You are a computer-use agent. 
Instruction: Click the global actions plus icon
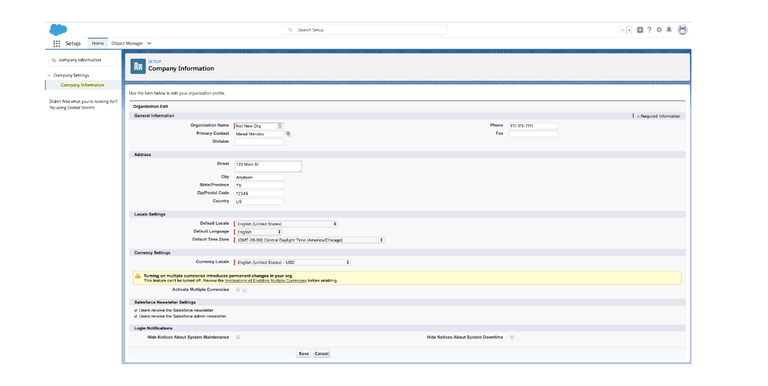tap(640, 30)
